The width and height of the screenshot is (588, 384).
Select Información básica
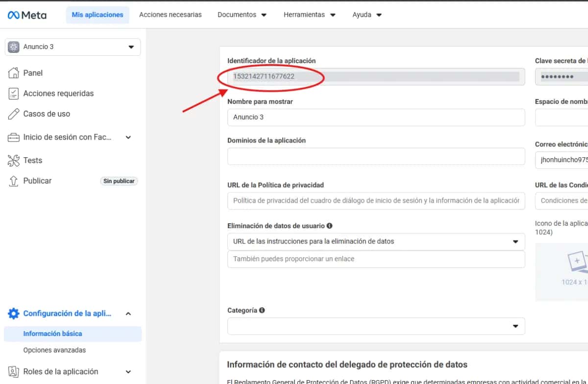(x=73, y=334)
